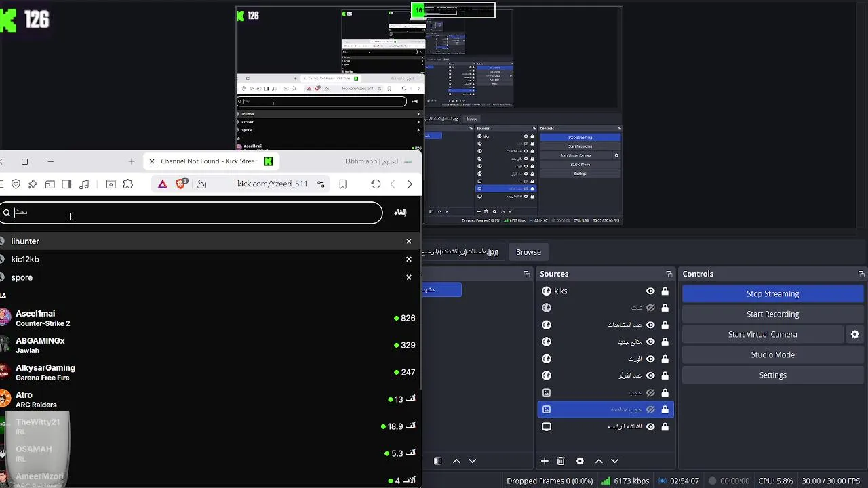Screen dimensions: 868x488
Task: Unlock the الشاشه الرئيسه source
Action: click(x=665, y=426)
